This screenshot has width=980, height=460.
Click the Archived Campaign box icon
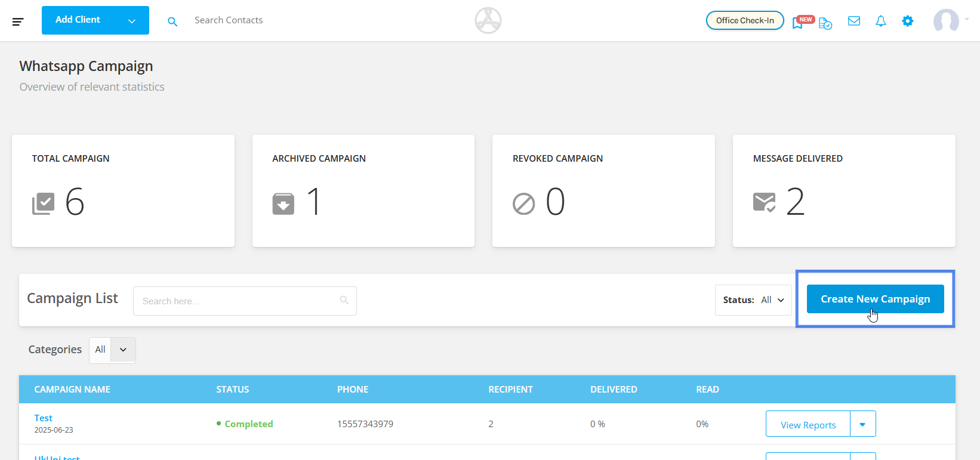tap(283, 203)
